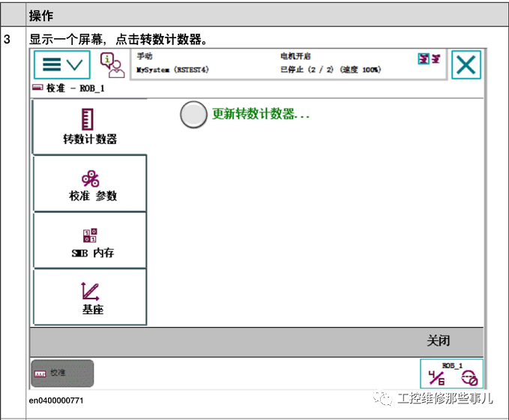Click the 手动 mode text
Screen dimensions: 509x420
pos(145,56)
